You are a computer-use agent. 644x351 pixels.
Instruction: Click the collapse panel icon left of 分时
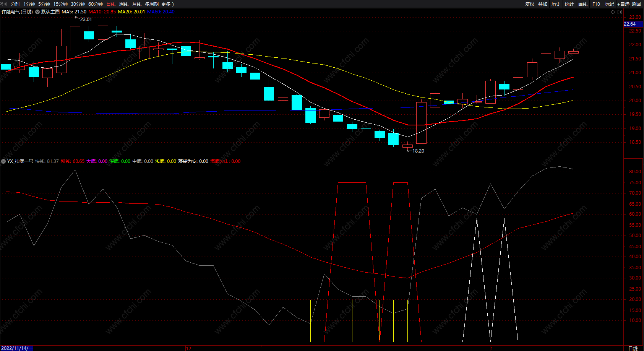click(x=4, y=4)
